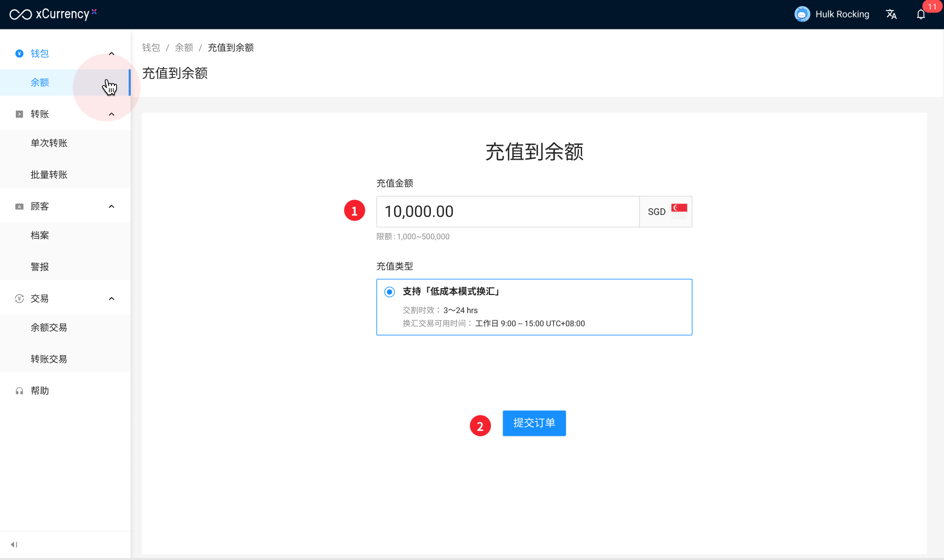The width and height of the screenshot is (944, 560).
Task: Click the headset icon beside 帮助
Action: pos(19,391)
